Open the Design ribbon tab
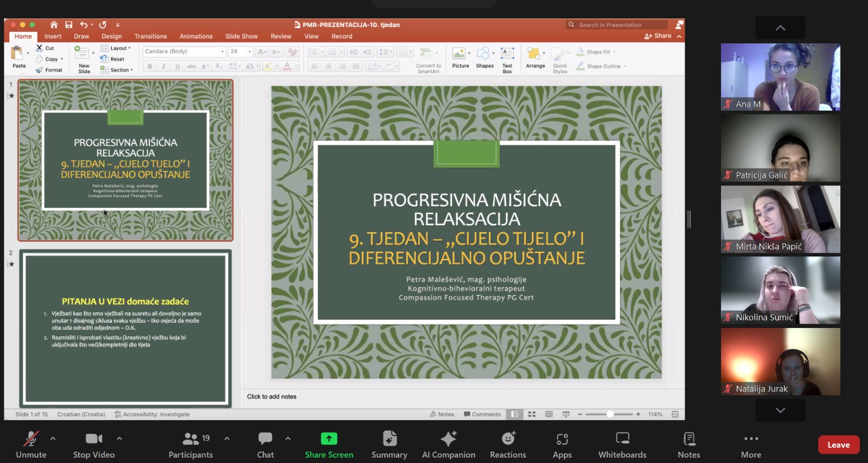 point(112,36)
